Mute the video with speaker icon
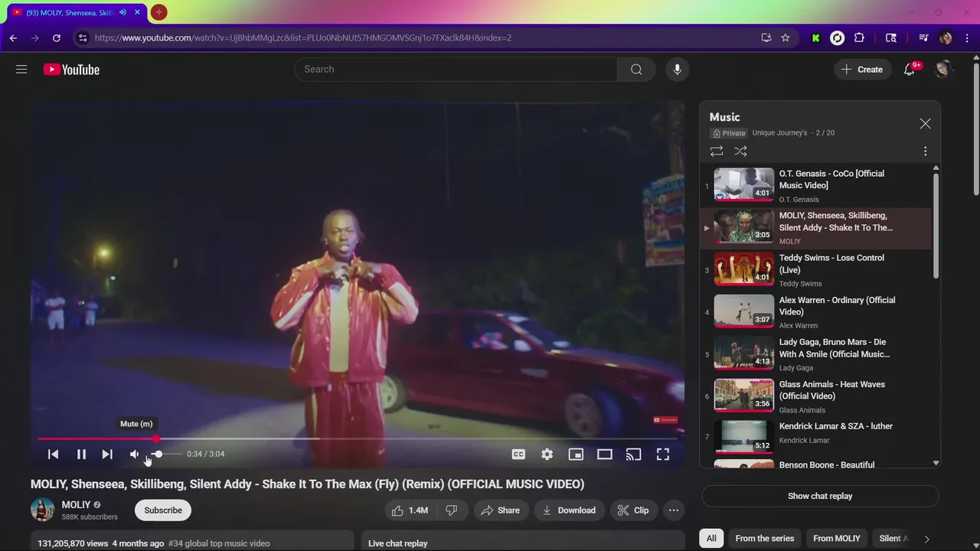The image size is (980, 551). coord(135,454)
